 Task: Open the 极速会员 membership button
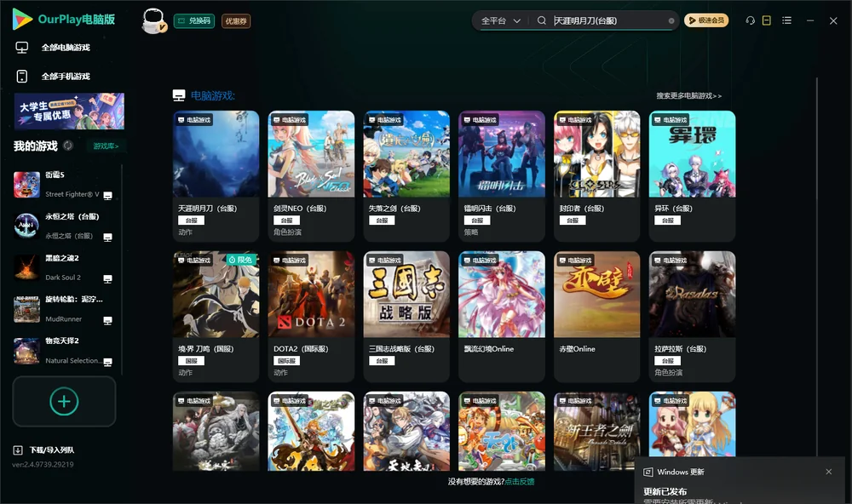(x=705, y=20)
